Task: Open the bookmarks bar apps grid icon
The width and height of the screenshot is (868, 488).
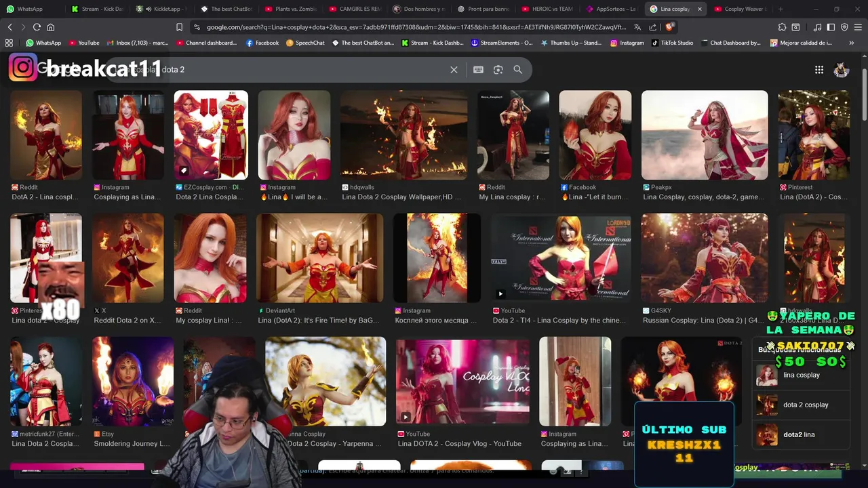Action: click(9, 43)
